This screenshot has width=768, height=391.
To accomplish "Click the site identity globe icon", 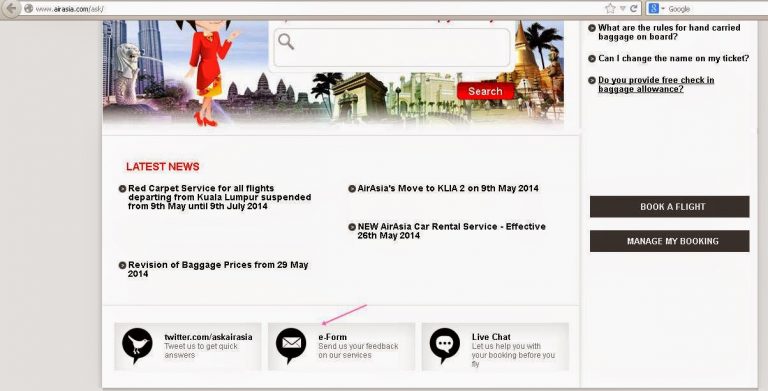I will pyautogui.click(x=28, y=8).
